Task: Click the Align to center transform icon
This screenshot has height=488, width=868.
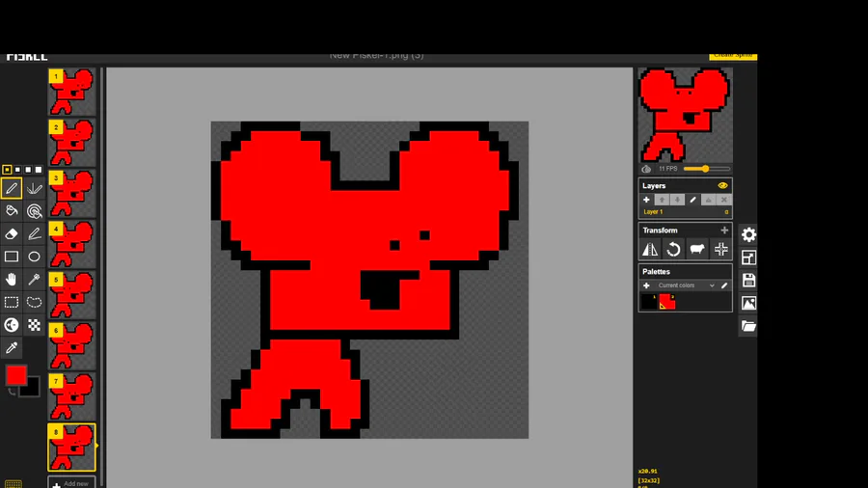Action: pyautogui.click(x=720, y=250)
